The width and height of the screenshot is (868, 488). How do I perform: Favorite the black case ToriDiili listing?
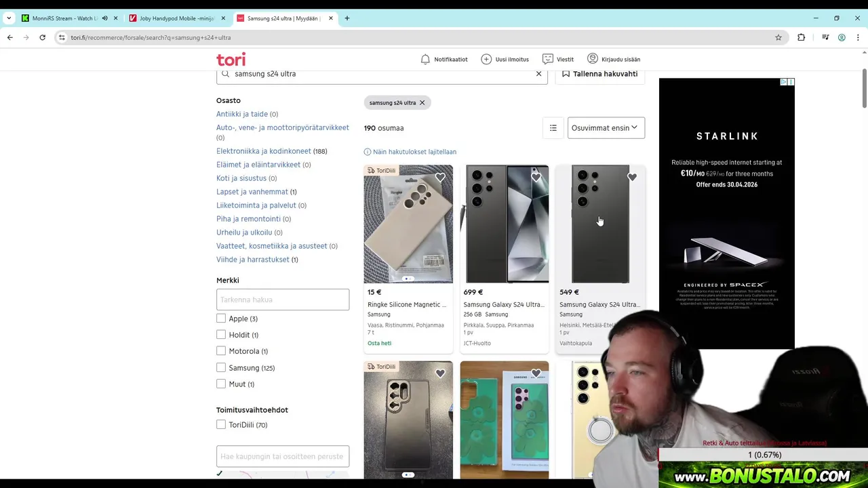(440, 373)
